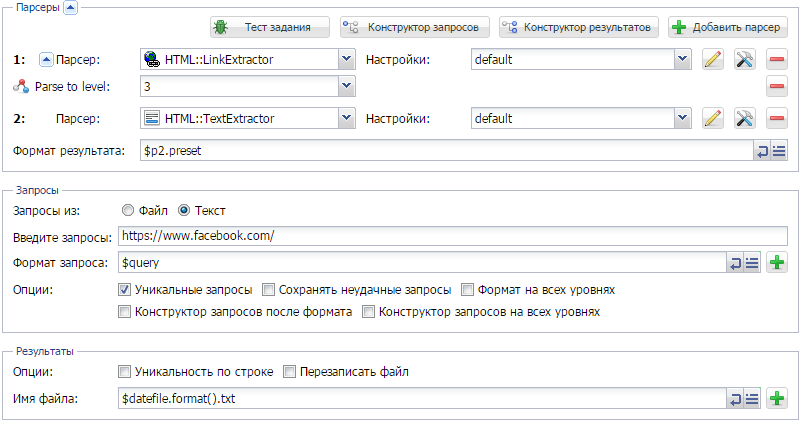This screenshot has height=428, width=802.
Task: Select the Файл radio button
Action: click(128, 210)
